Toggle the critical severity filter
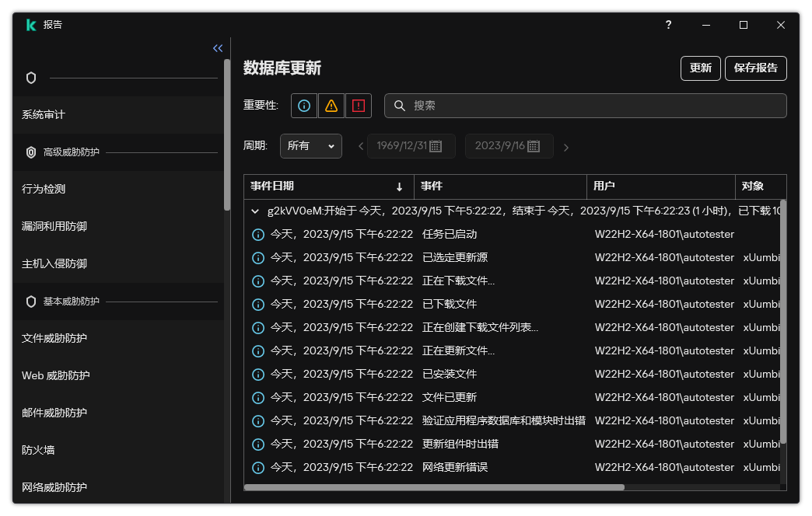Viewport: 812px width, 516px height. pos(358,106)
